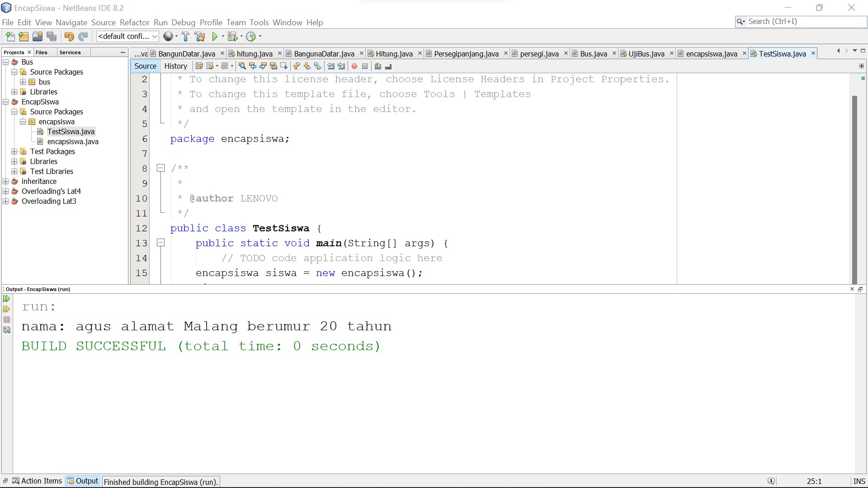
Task: Click the Debug Project icon
Action: pyautogui.click(x=232, y=37)
